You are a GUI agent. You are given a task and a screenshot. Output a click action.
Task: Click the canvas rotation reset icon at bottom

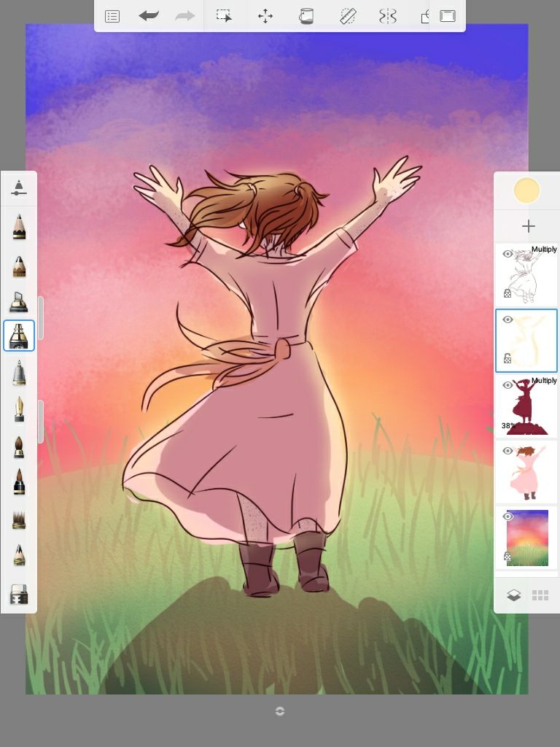click(280, 711)
